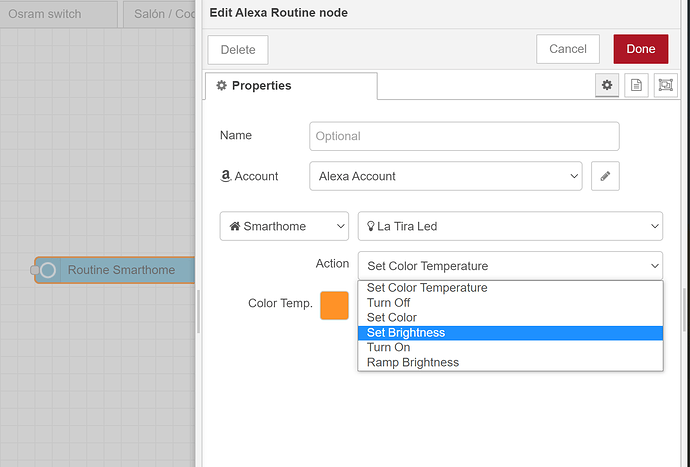Screen dimensions: 690x467
Task: Choose Turn On action option
Action: click(510, 348)
